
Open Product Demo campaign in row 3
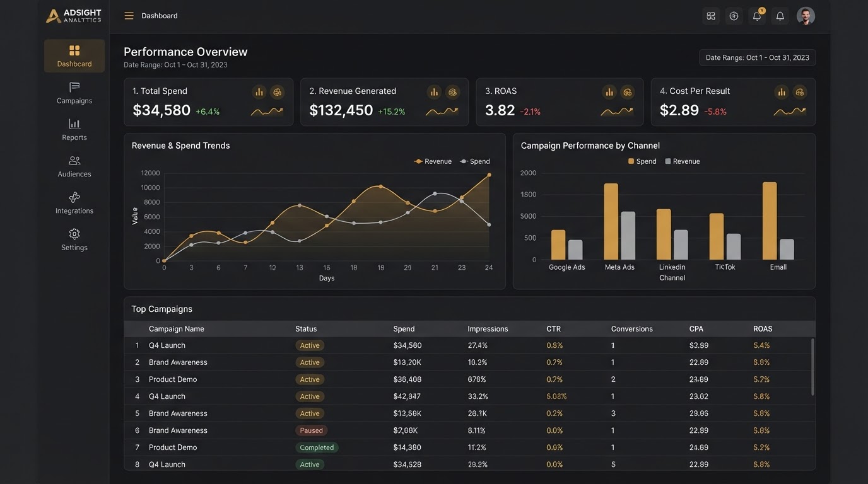point(173,379)
